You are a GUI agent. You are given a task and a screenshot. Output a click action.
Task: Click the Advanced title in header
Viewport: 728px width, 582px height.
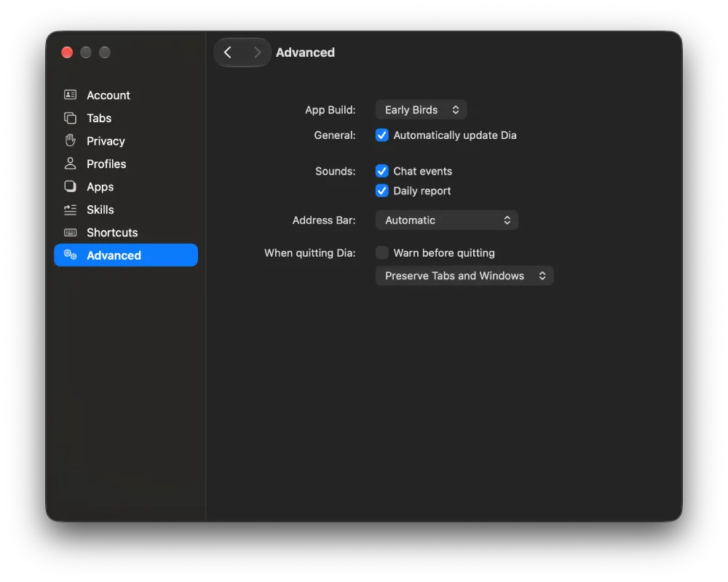(x=305, y=52)
